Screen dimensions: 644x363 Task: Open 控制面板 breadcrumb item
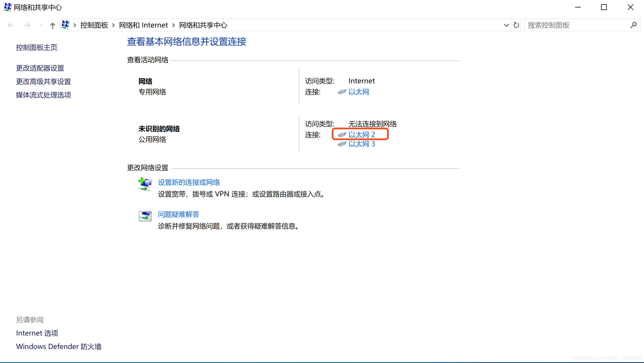pyautogui.click(x=94, y=25)
